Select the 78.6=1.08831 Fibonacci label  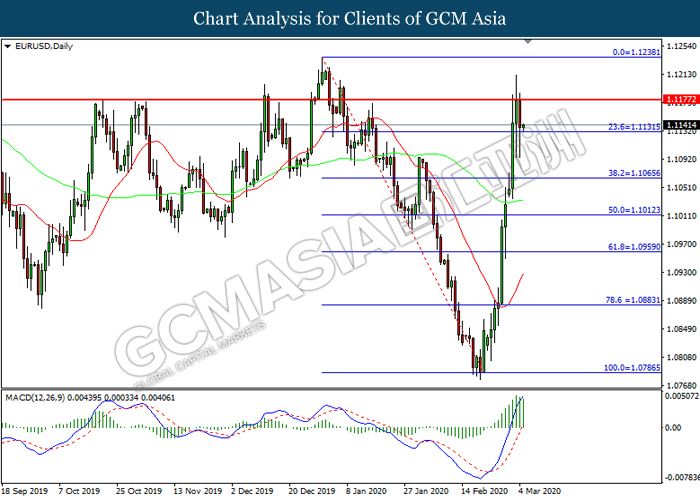(x=633, y=300)
